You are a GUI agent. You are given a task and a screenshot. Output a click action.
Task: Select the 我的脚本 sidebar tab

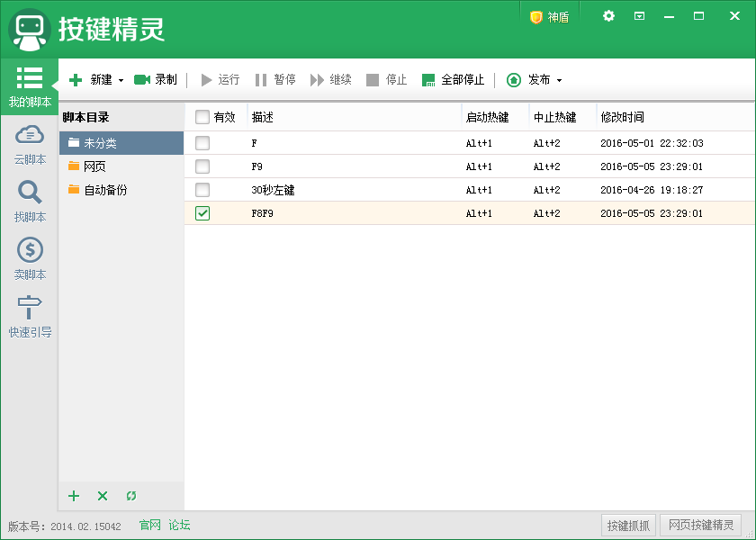point(30,86)
